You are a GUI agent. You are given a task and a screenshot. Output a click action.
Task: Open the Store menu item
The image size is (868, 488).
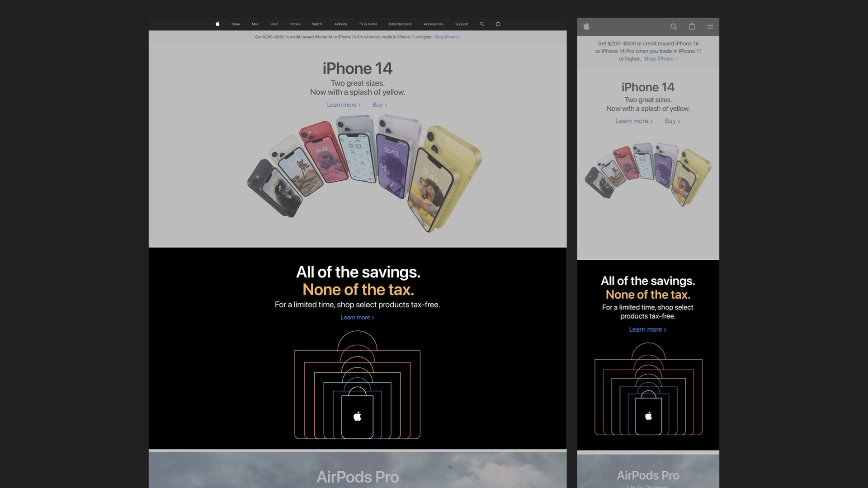[236, 24]
